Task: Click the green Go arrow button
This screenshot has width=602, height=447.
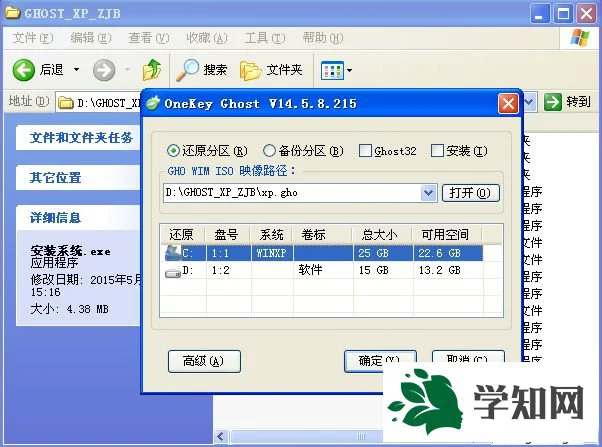Action: [x=552, y=102]
